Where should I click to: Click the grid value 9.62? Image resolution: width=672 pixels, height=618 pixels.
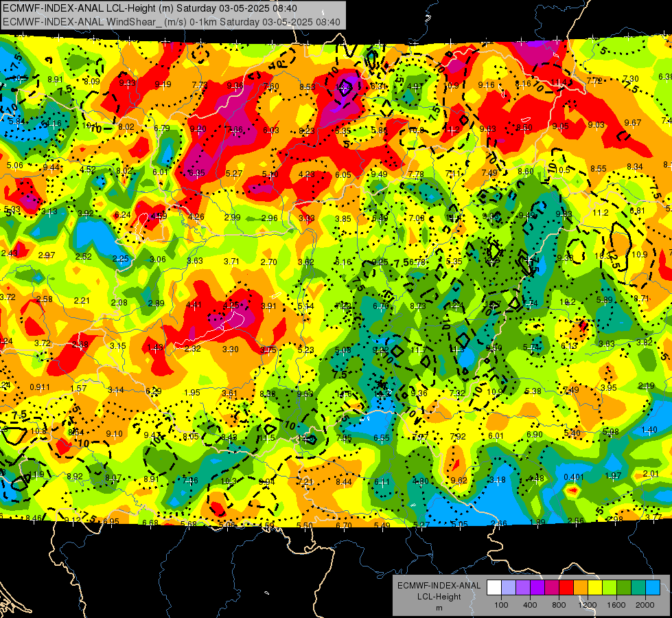(x=459, y=480)
